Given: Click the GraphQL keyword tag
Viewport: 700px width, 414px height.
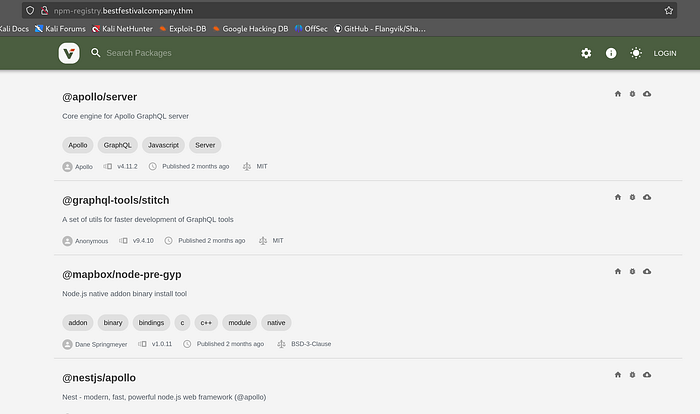Looking at the screenshot, I should click(x=117, y=145).
